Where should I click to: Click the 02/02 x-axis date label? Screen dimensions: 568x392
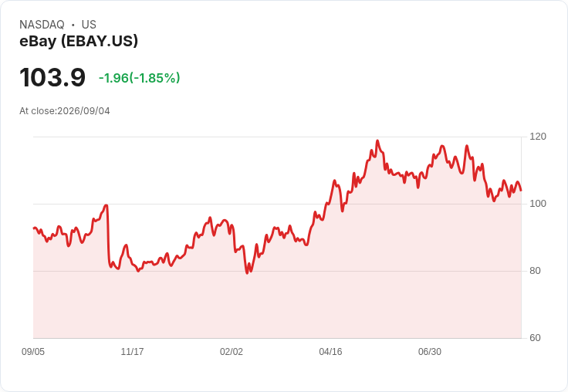click(232, 351)
